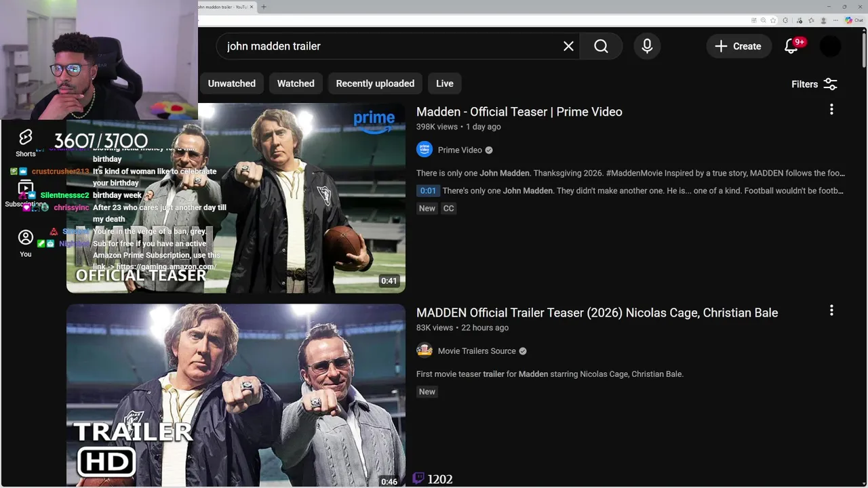Select the Watched filter chip

tap(296, 83)
